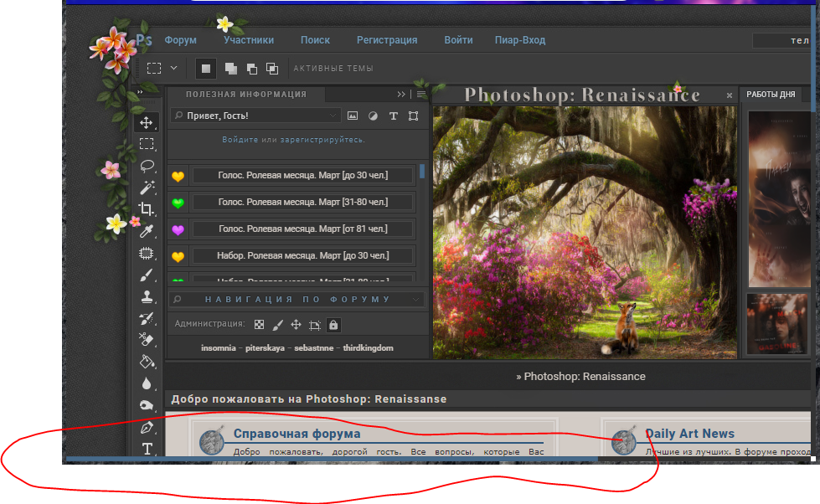Viewport: 820px width, 504px height.
Task: Toggle the Intersect with Selection mode button
Action: point(272,69)
